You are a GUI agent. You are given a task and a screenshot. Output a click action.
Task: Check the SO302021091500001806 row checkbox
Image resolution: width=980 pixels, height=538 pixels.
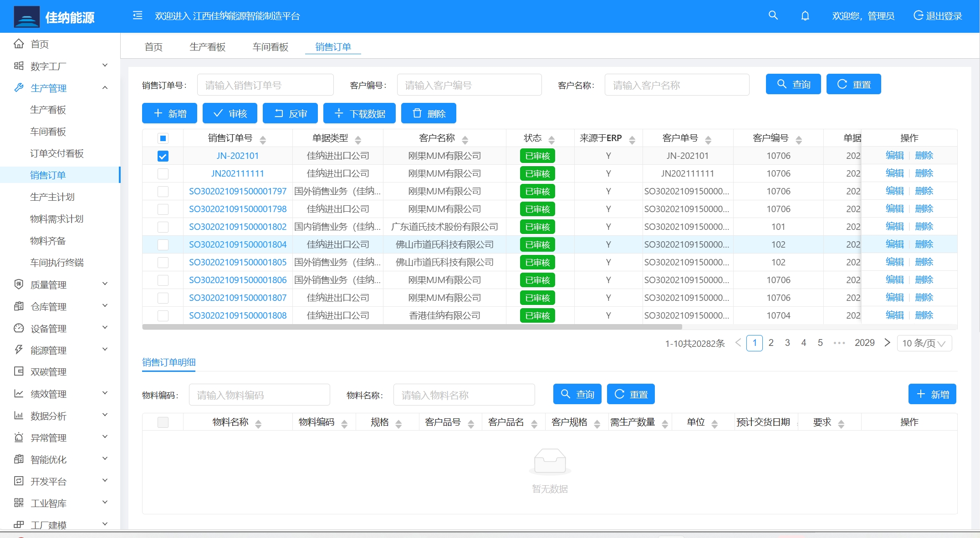[163, 280]
